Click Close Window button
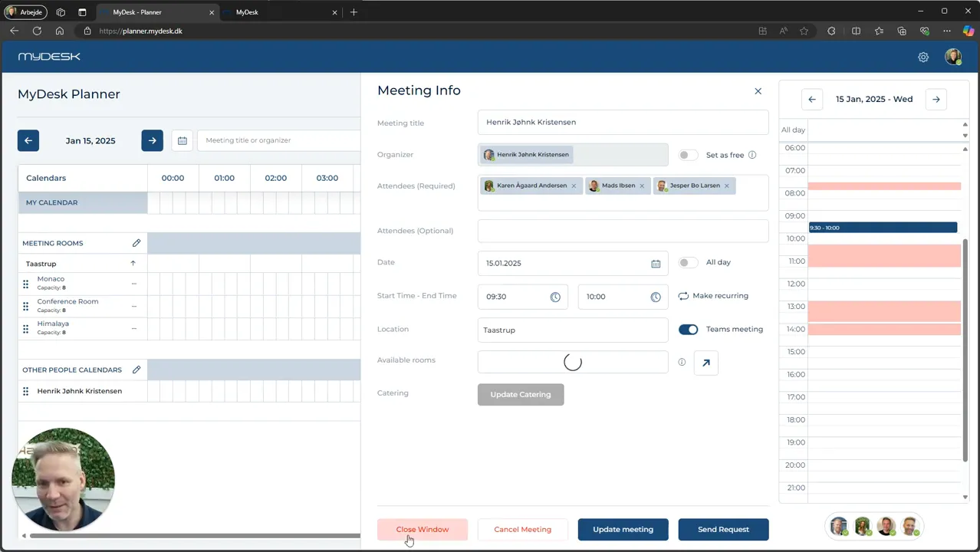 pyautogui.click(x=423, y=529)
